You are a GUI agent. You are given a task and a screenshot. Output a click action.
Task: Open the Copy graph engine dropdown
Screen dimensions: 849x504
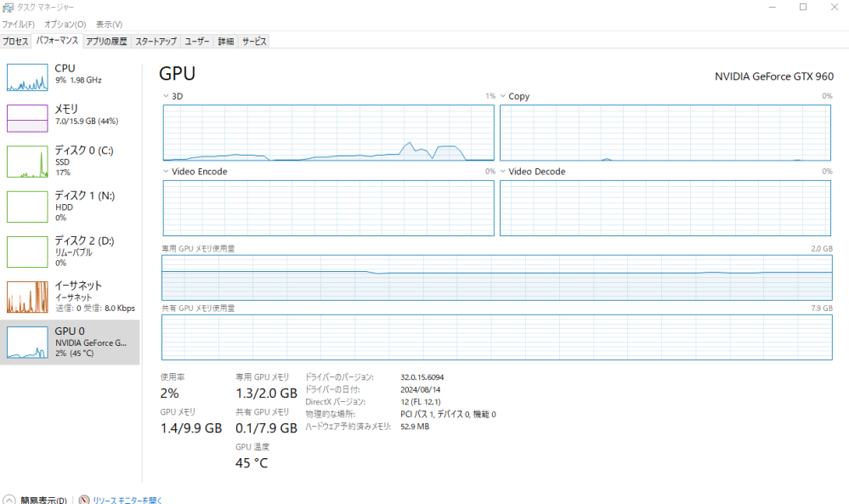click(x=503, y=96)
